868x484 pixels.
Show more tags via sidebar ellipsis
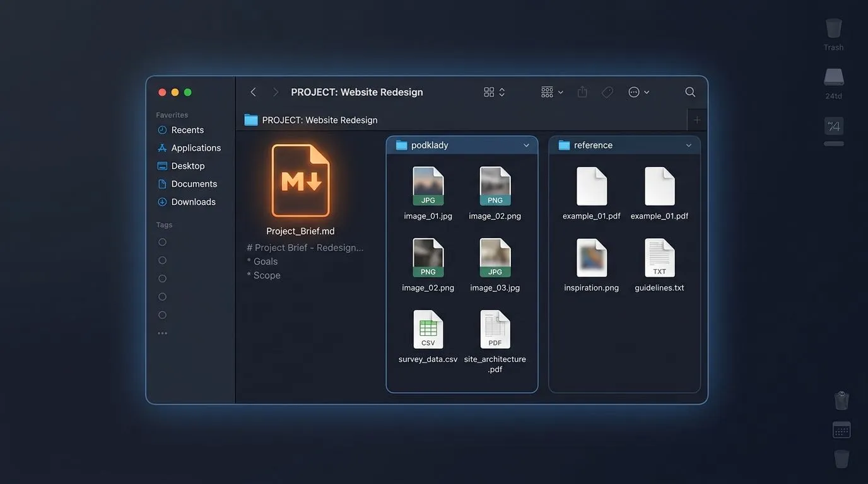pos(162,333)
